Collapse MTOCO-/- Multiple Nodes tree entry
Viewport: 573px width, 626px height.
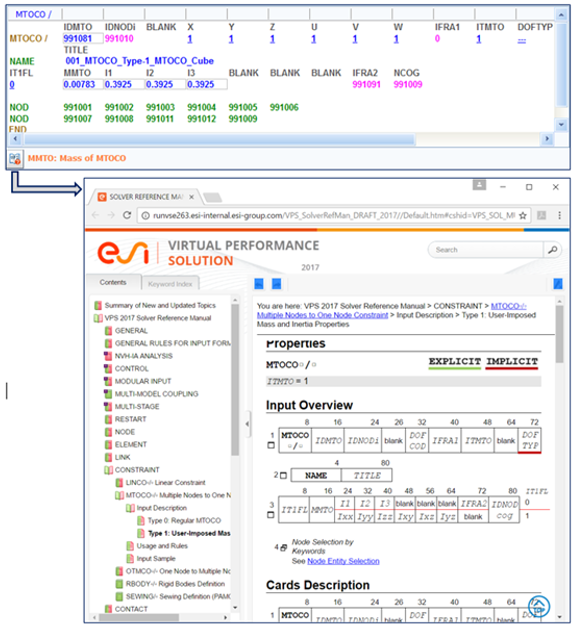(119, 495)
